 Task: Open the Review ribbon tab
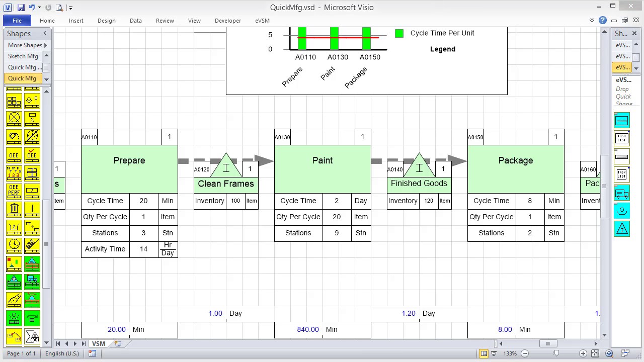tap(165, 21)
